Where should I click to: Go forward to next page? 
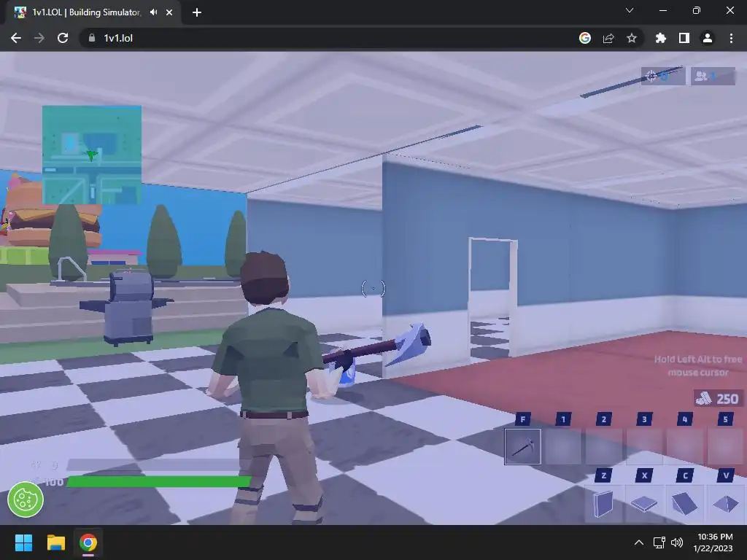tap(39, 38)
